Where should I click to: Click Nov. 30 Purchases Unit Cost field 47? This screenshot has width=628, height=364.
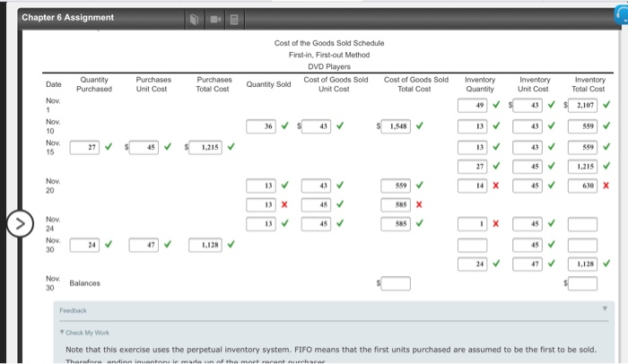pyautogui.click(x=144, y=245)
